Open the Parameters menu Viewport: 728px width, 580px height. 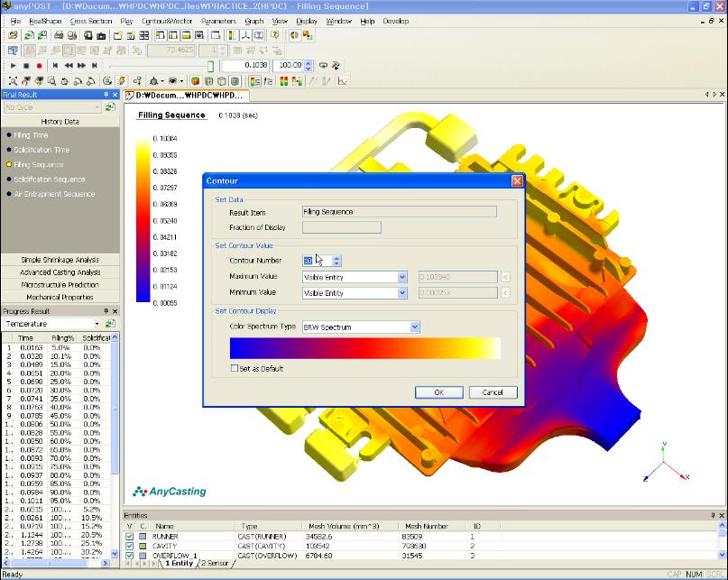(218, 21)
